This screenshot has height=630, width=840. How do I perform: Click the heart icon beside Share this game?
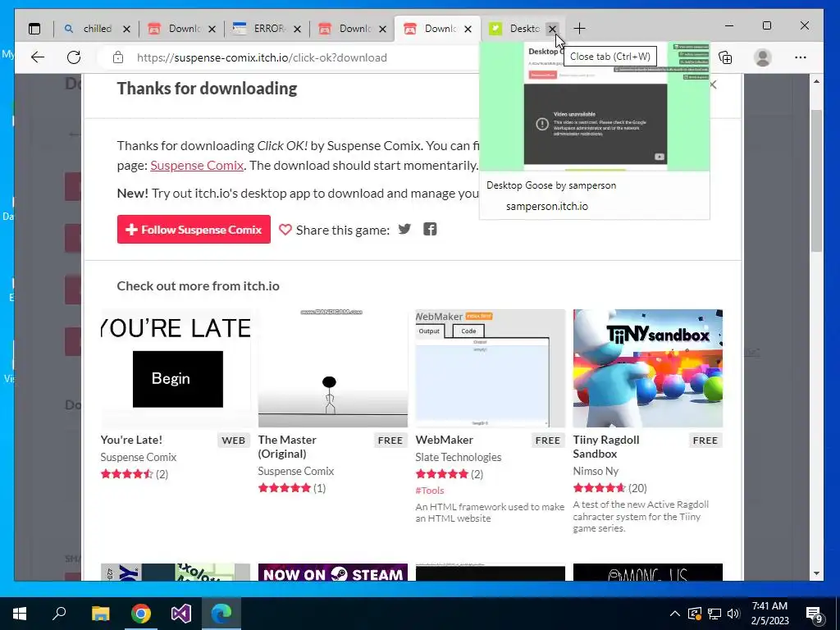[285, 230]
